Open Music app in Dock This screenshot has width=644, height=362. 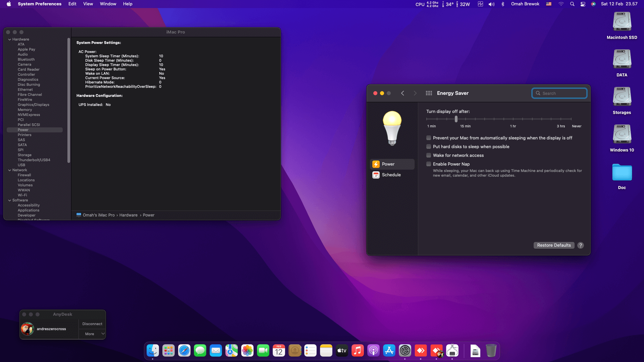[x=358, y=351]
